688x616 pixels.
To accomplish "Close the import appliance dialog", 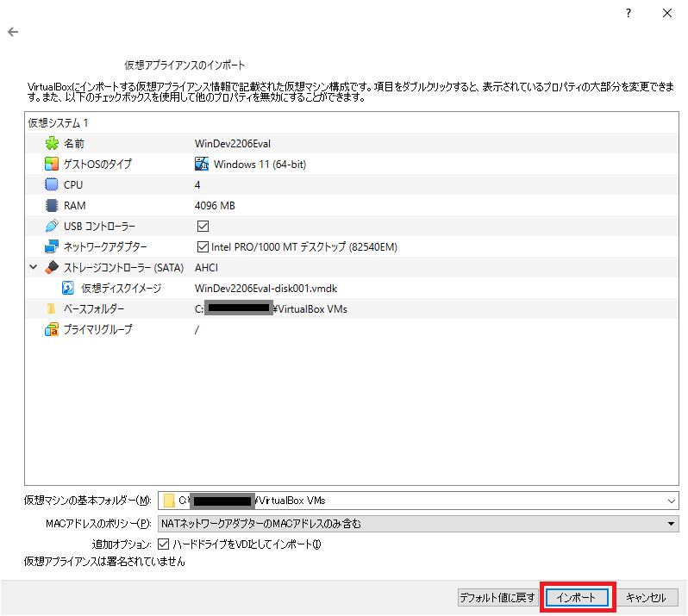I will (x=667, y=13).
